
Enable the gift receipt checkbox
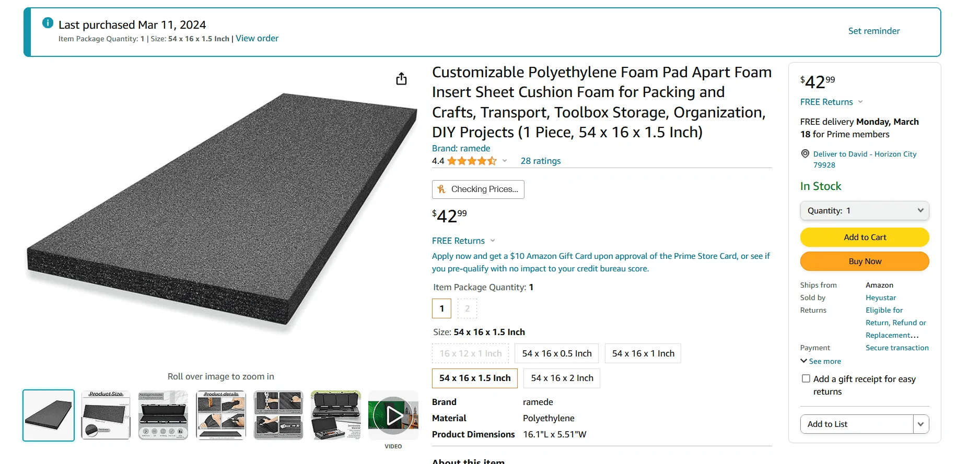tap(806, 378)
